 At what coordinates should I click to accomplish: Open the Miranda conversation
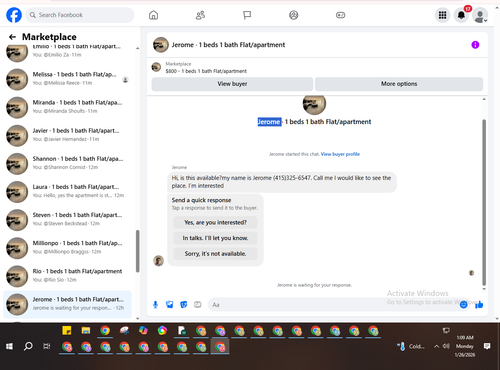[x=68, y=107]
